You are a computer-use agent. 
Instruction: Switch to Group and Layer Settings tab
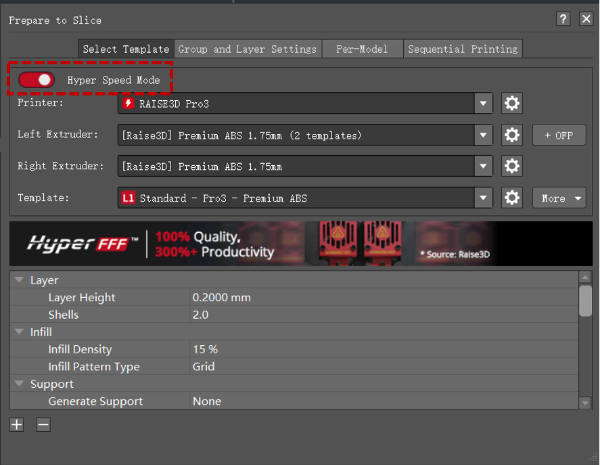[247, 49]
